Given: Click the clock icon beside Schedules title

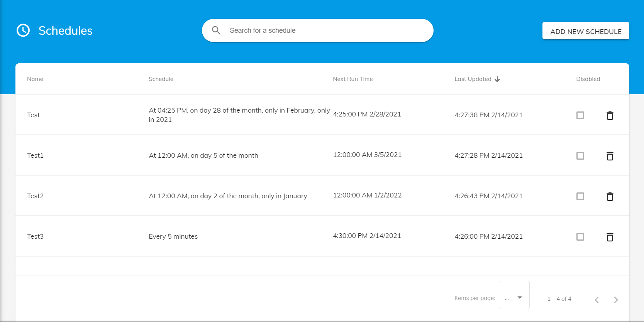Looking at the screenshot, I should coord(23,30).
